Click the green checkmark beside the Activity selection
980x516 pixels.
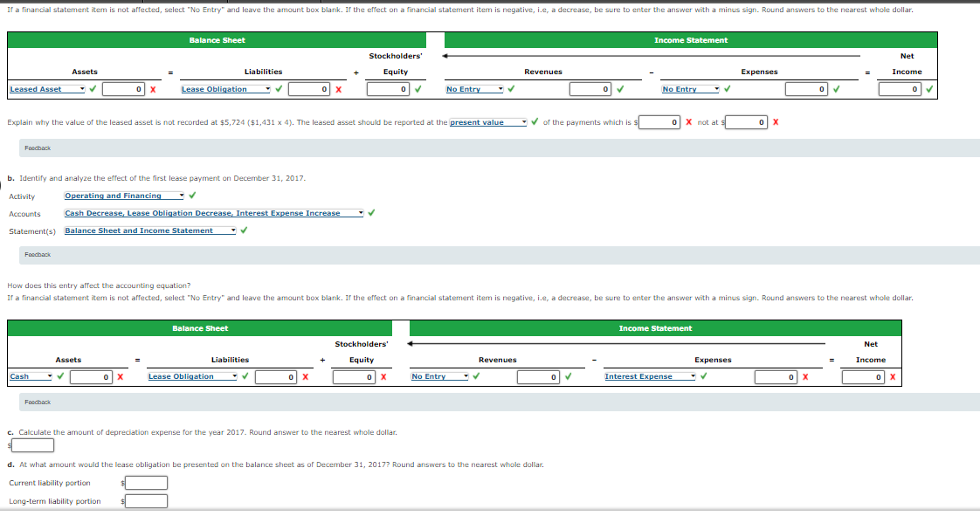(x=191, y=196)
